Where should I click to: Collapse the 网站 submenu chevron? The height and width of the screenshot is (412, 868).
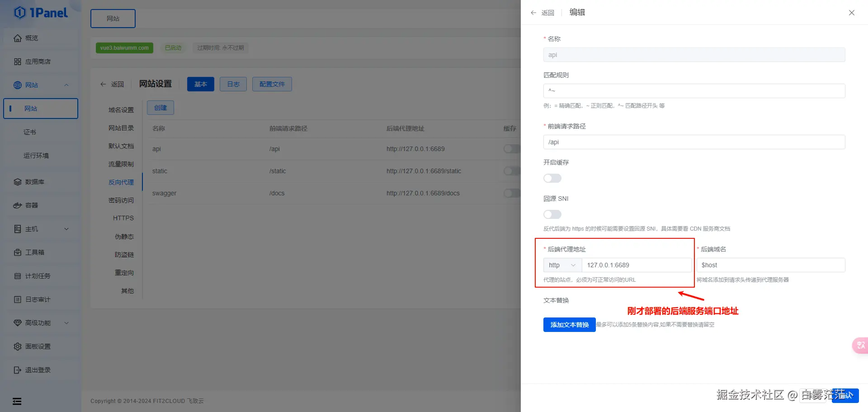tap(66, 85)
